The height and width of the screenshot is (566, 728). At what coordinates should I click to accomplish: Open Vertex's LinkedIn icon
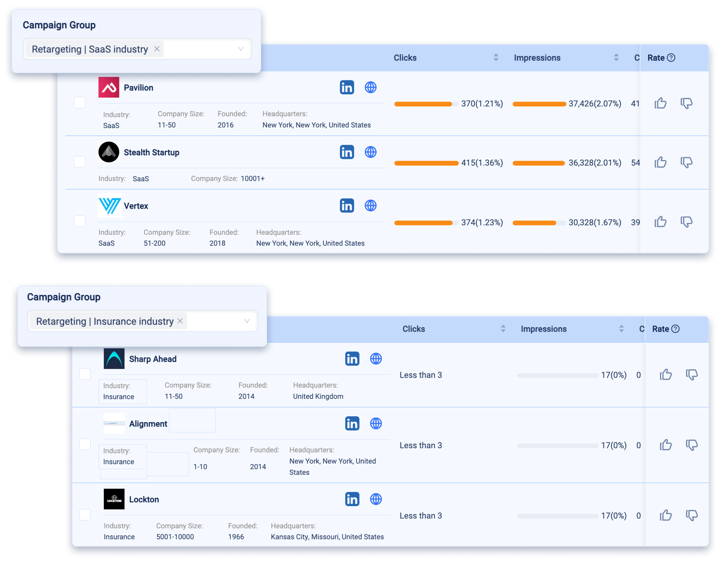[347, 206]
